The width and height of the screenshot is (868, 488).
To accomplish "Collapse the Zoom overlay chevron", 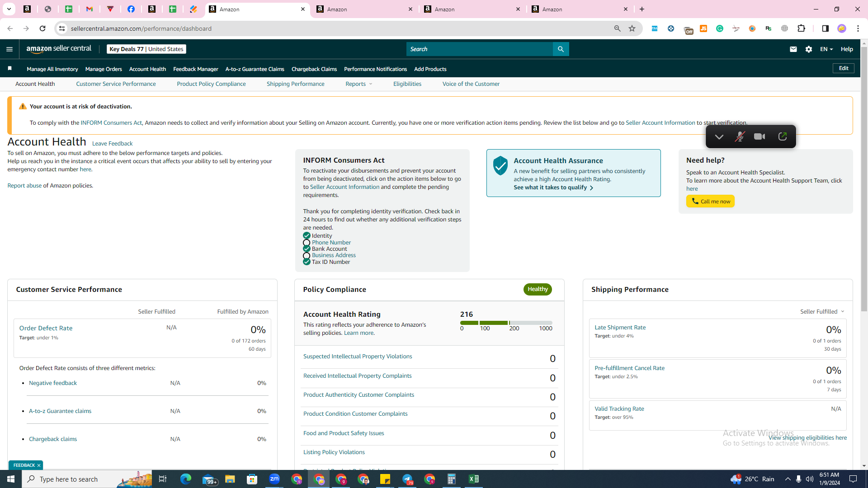I will [x=719, y=136].
